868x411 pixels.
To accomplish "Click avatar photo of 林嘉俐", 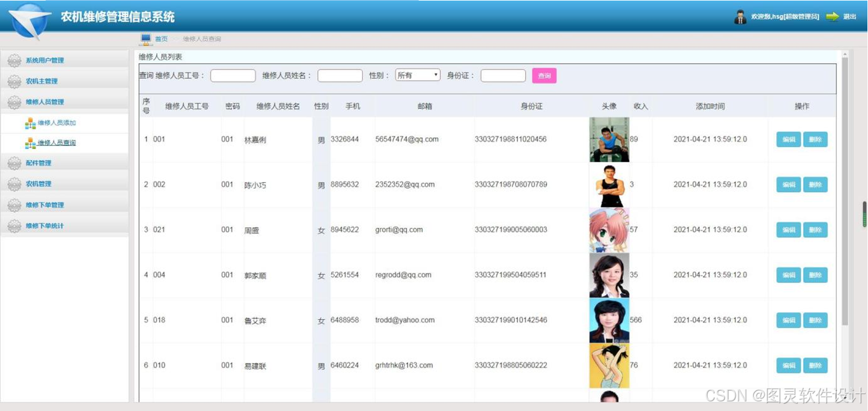I will (x=609, y=139).
